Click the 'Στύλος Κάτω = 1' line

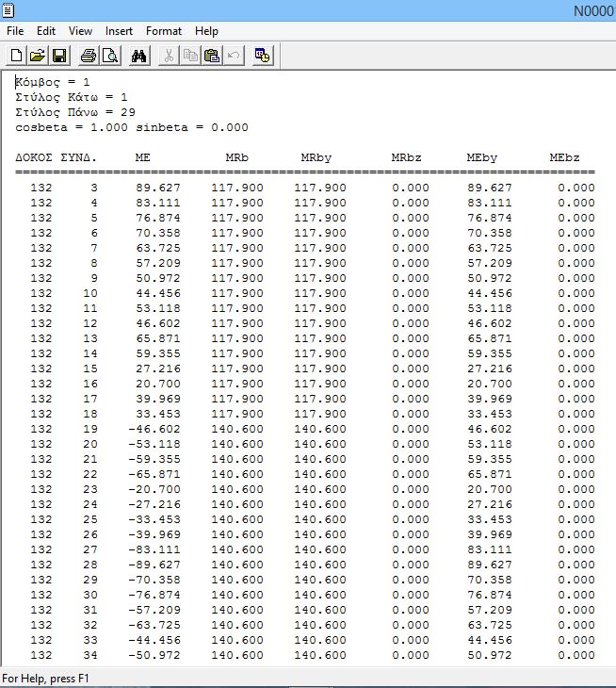(71, 97)
